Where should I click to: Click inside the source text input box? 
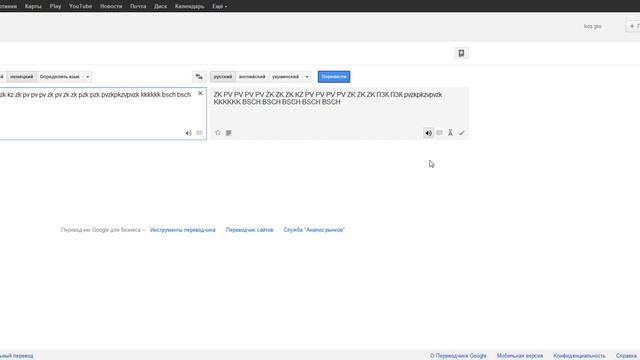coord(102,113)
